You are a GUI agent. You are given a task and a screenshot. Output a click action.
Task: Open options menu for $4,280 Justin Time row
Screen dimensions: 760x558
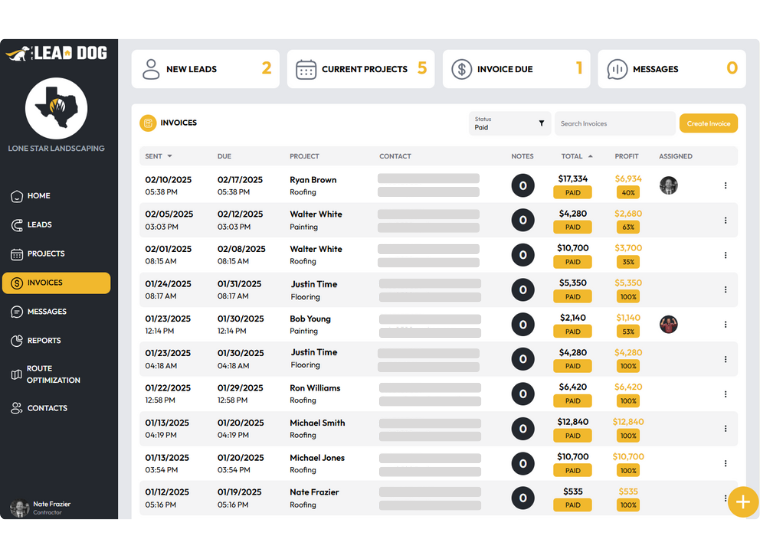point(725,359)
